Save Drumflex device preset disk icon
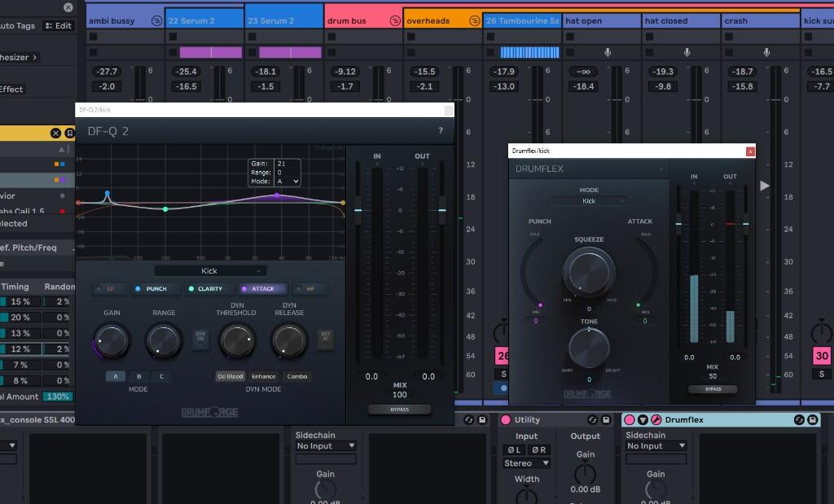The width and height of the screenshot is (834, 504). click(812, 419)
